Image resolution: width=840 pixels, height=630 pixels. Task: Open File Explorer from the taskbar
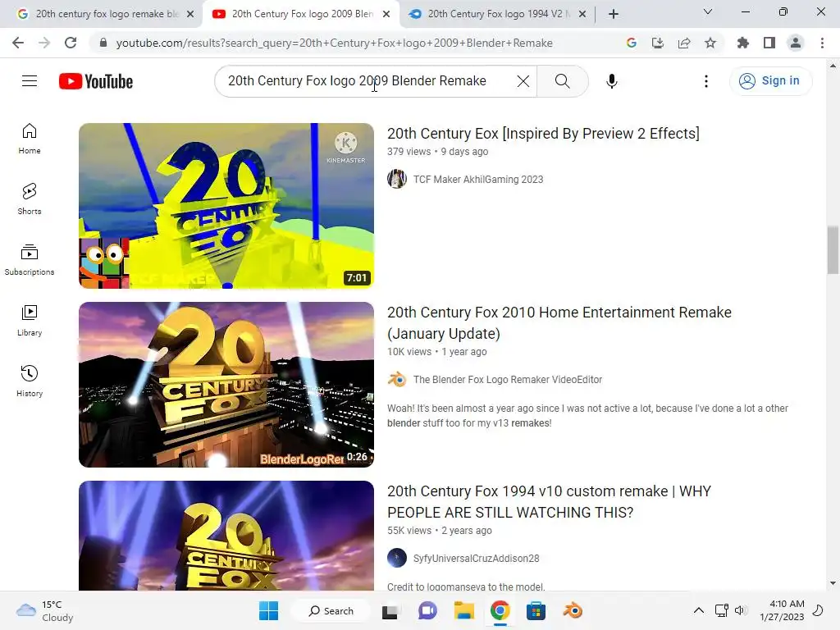click(464, 610)
